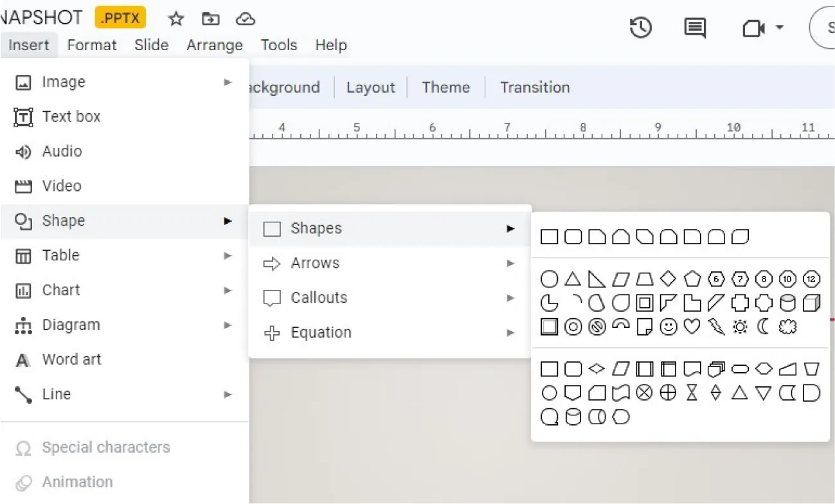Screen dimensions: 835x504
Task: Change the slide Theme
Action: point(445,87)
